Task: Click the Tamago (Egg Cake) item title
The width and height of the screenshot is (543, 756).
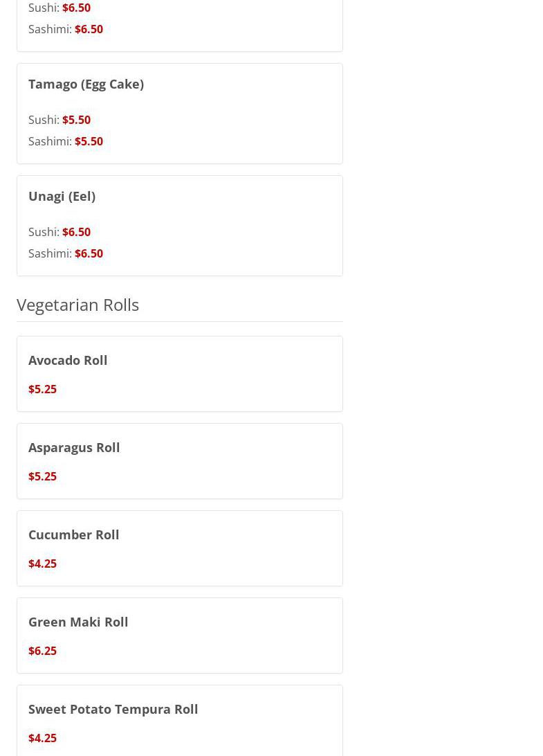Action: pos(86,84)
